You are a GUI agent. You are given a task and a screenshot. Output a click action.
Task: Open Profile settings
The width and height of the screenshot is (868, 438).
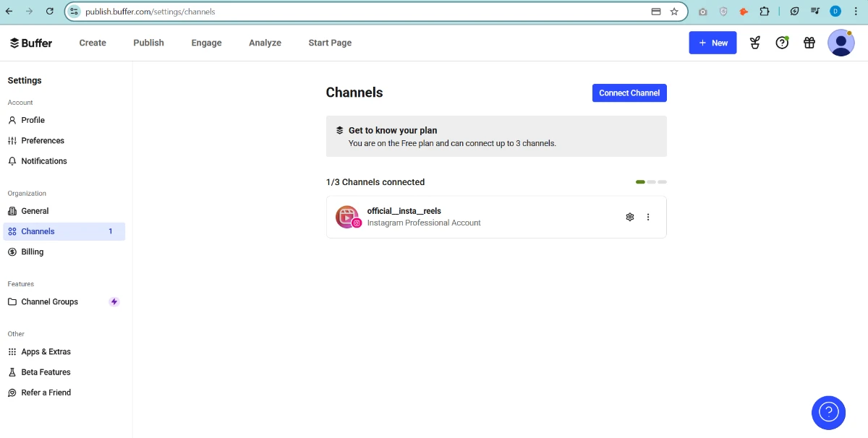click(x=64, y=120)
